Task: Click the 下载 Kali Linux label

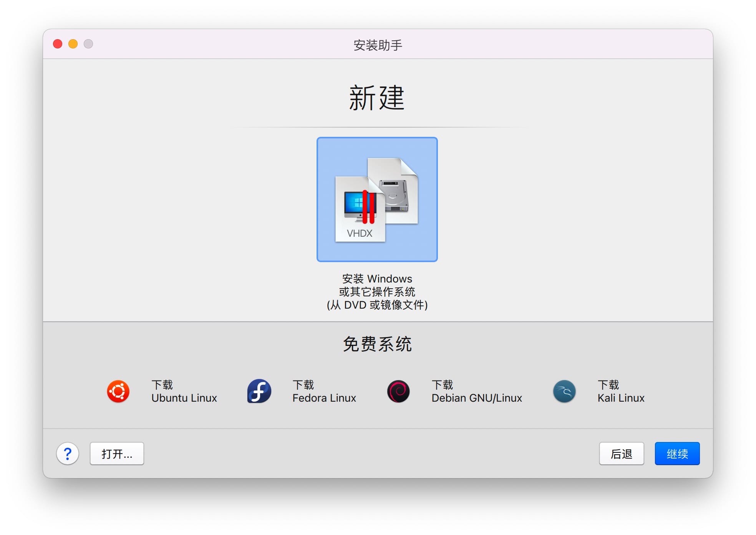Action: (x=620, y=391)
